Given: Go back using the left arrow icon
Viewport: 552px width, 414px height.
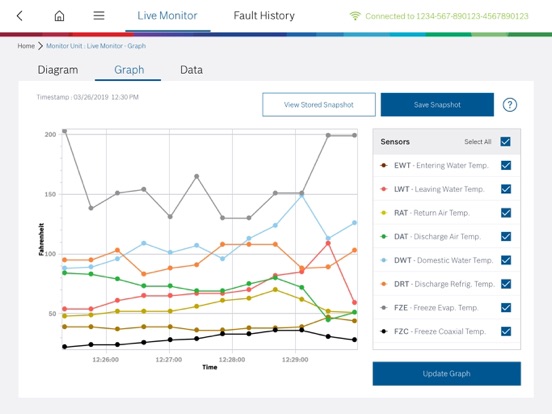Looking at the screenshot, I should pyautogui.click(x=20, y=15).
